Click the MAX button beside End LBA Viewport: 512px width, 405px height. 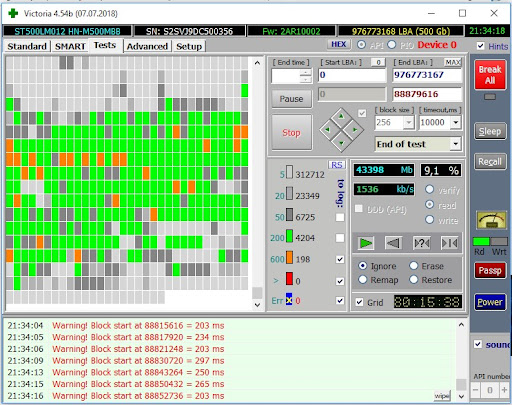(x=453, y=62)
